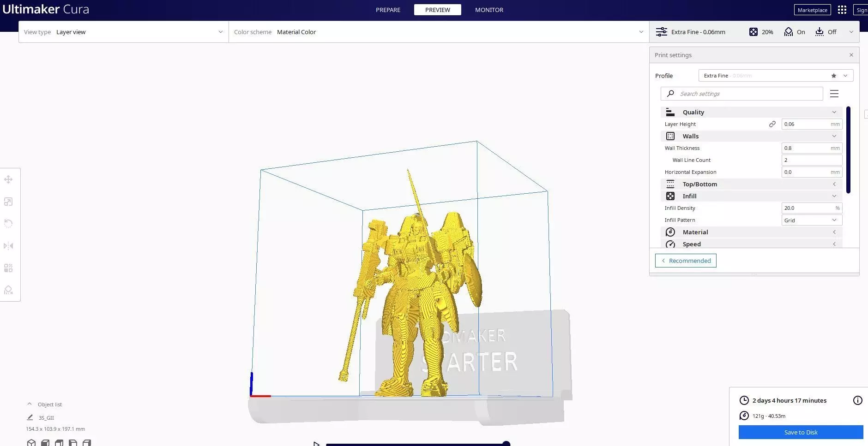The height and width of the screenshot is (446, 868).
Task: Click the print settings sliders icon
Action: tap(662, 32)
